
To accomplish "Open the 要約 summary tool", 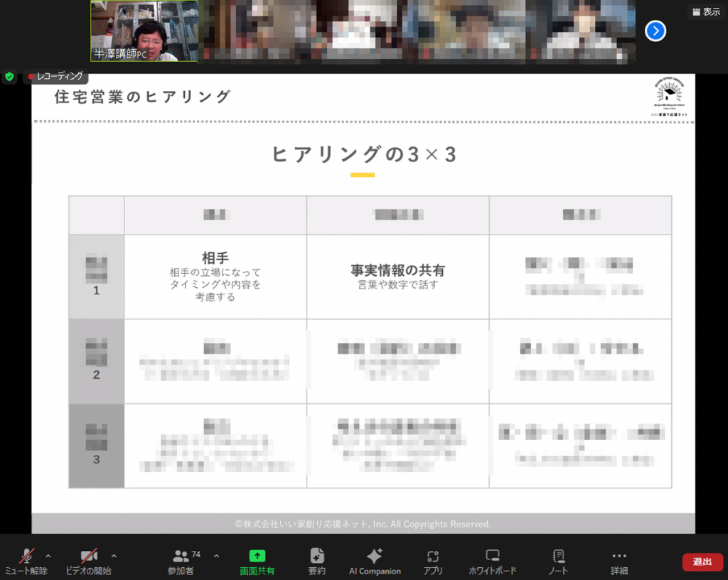I will 317,560.
